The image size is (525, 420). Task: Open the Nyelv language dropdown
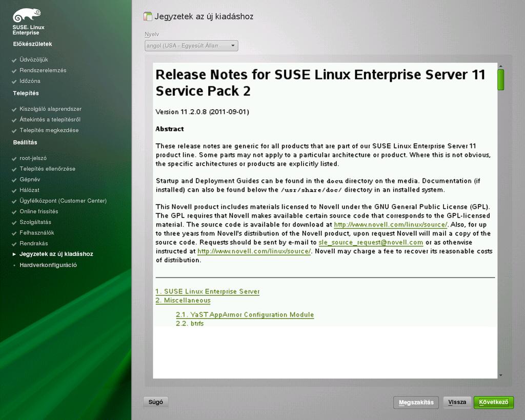point(191,46)
